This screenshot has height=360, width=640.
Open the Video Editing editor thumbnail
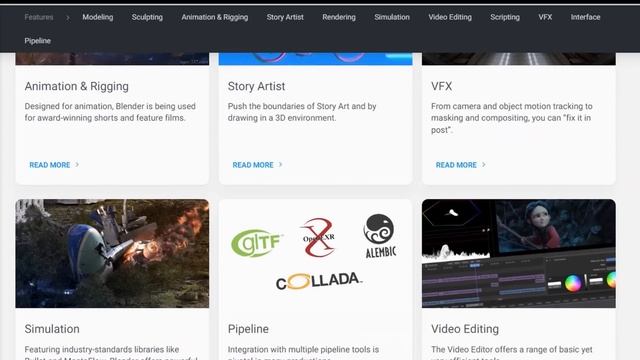[519, 253]
